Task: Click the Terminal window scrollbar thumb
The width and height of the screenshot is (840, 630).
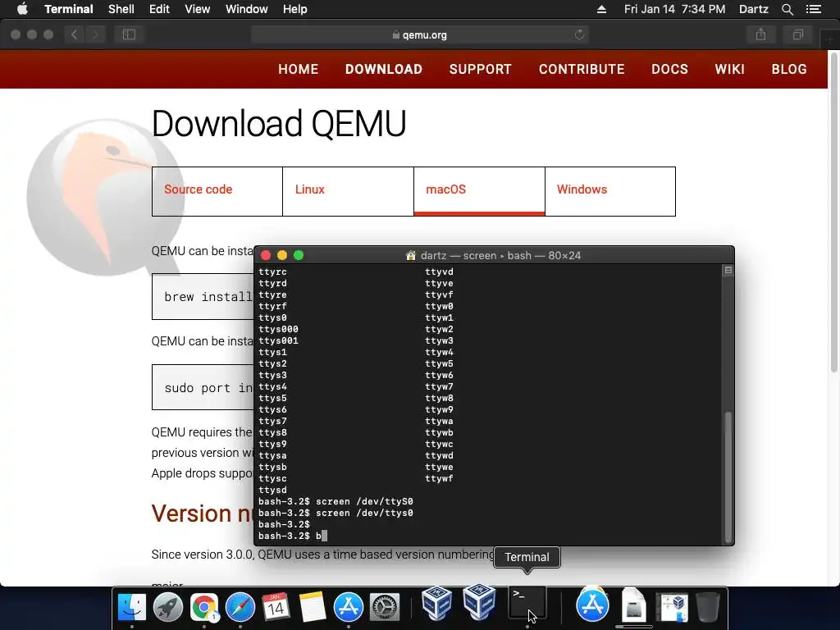Action: click(x=728, y=477)
